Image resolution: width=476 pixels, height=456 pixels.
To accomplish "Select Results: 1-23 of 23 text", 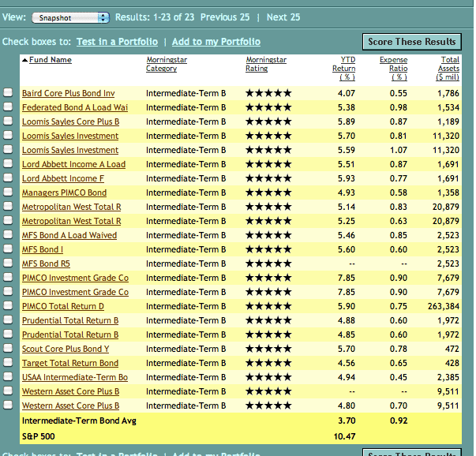I will tap(155, 17).
